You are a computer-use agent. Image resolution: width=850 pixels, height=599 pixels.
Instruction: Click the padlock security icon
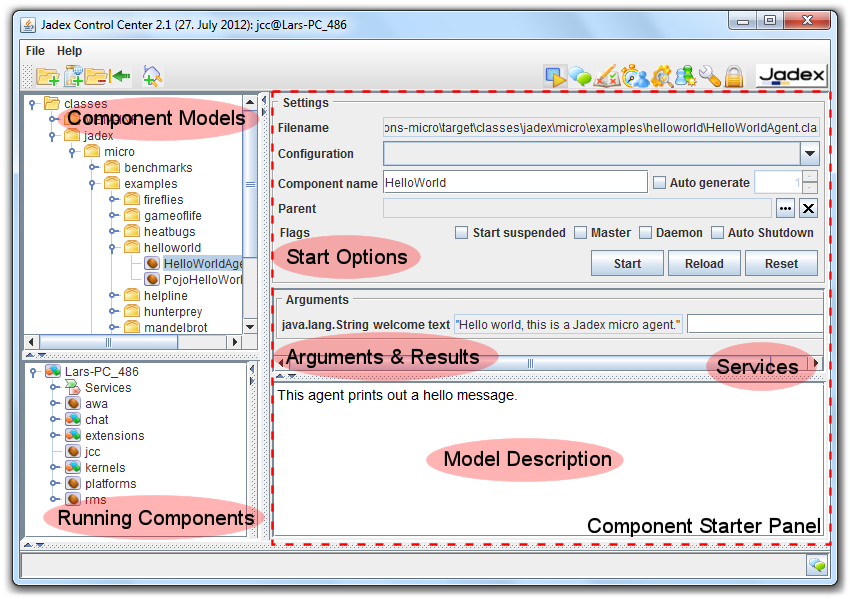(734, 76)
